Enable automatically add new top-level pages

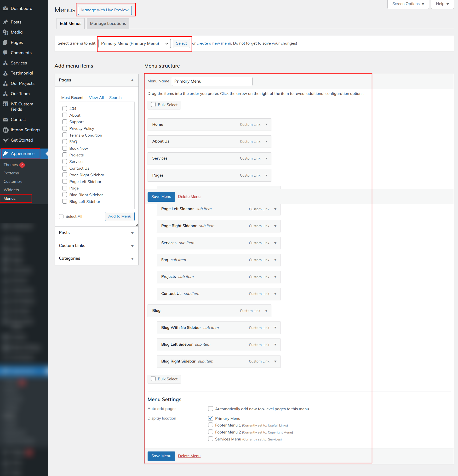point(211,409)
